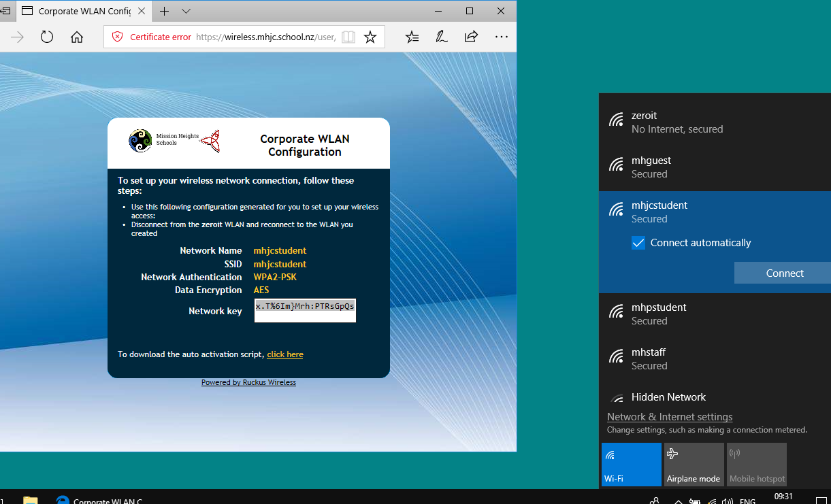The height and width of the screenshot is (504, 831).
Task: Click the browser Refresh icon
Action: 47,37
